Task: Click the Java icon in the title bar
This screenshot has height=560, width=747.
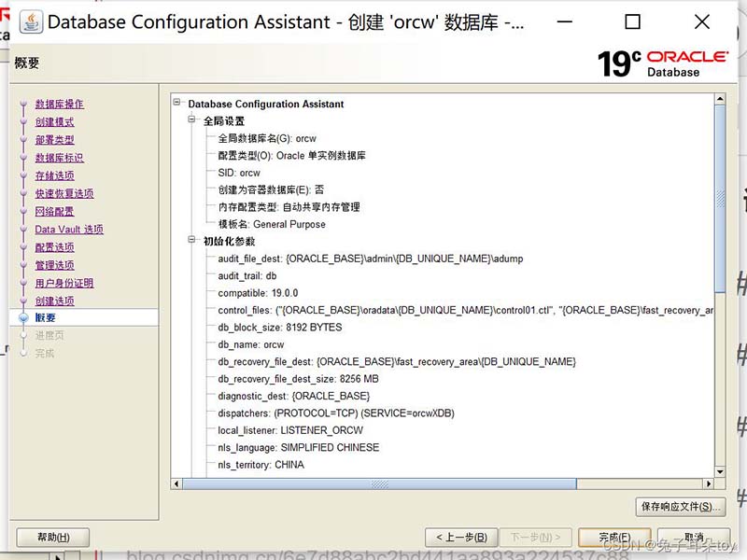Action: 31,21
